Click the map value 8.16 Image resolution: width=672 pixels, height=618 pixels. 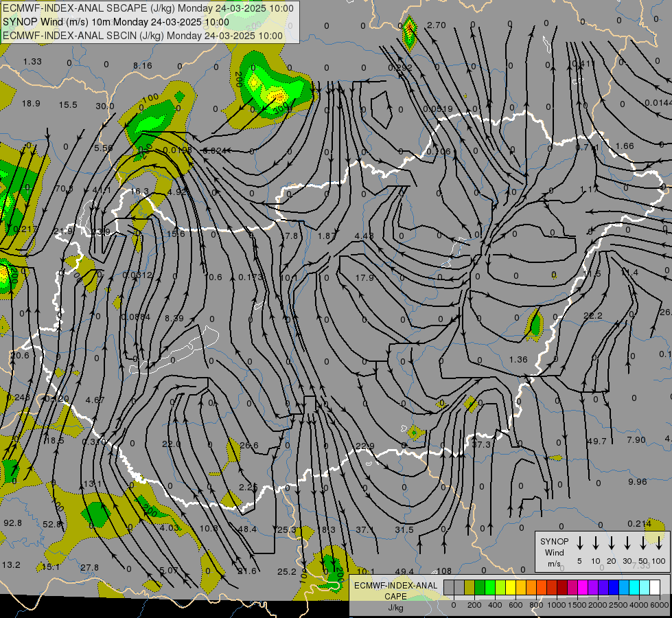142,66
